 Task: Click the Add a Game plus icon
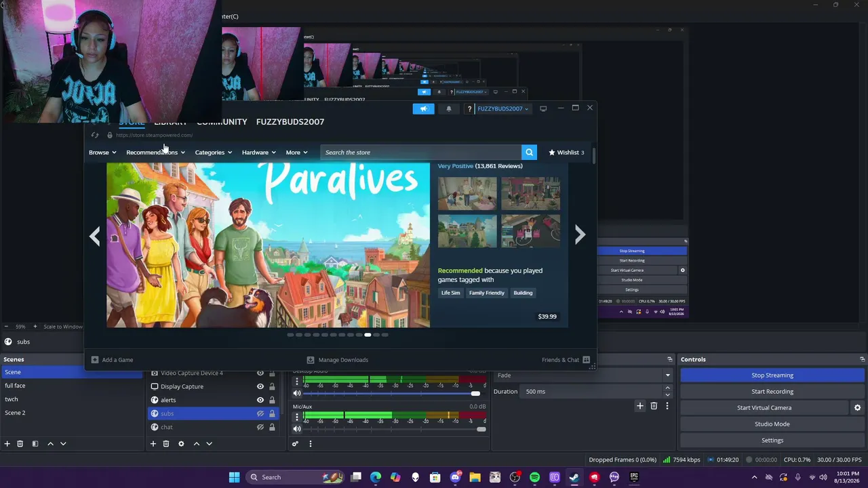95,360
